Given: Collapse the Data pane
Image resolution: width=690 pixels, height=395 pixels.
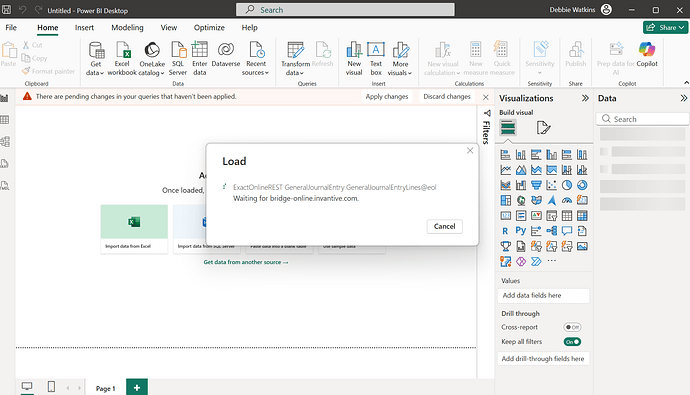Looking at the screenshot, I should (x=683, y=98).
